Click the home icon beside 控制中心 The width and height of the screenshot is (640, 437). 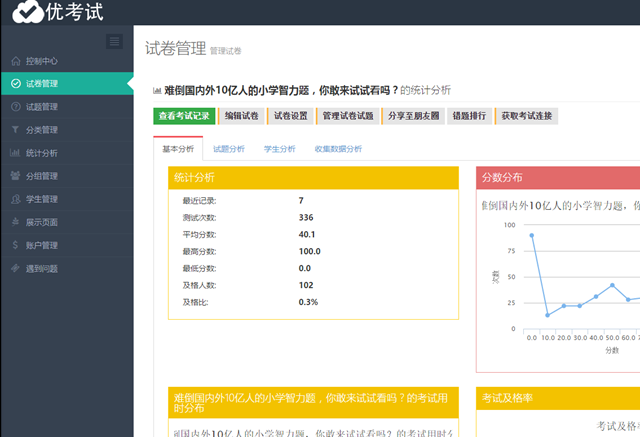click(16, 61)
